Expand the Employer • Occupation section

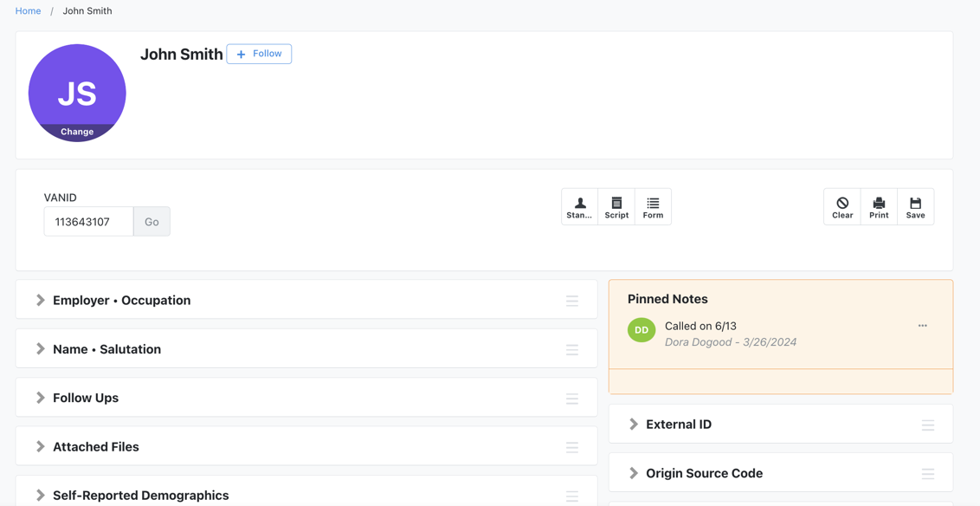pyautogui.click(x=40, y=301)
